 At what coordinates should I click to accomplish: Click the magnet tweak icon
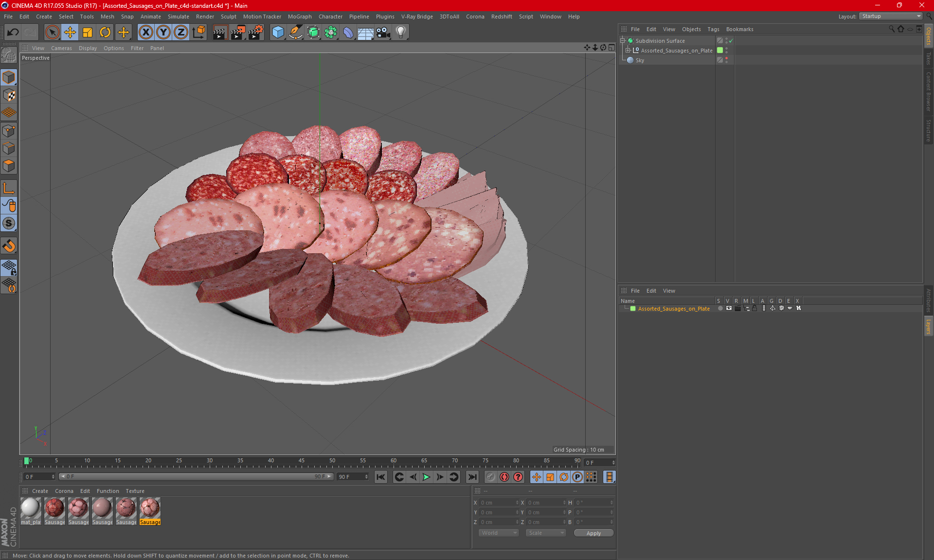point(9,246)
